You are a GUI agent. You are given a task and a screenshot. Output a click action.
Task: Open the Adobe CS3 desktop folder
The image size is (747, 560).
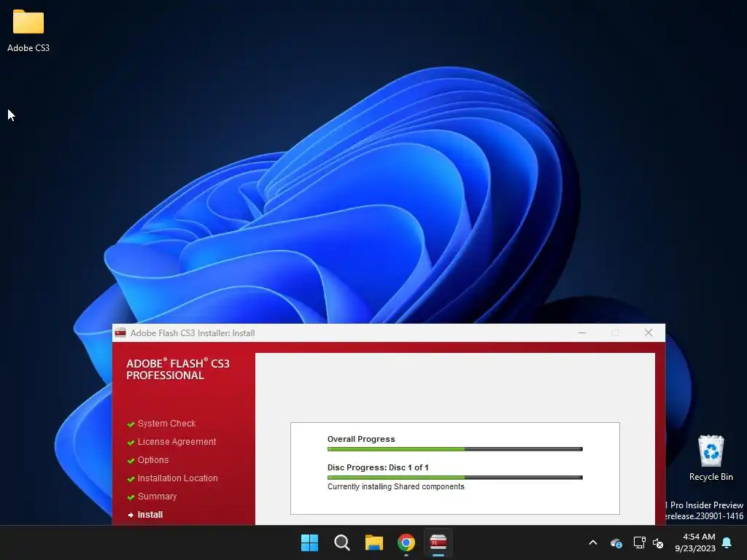click(28, 31)
